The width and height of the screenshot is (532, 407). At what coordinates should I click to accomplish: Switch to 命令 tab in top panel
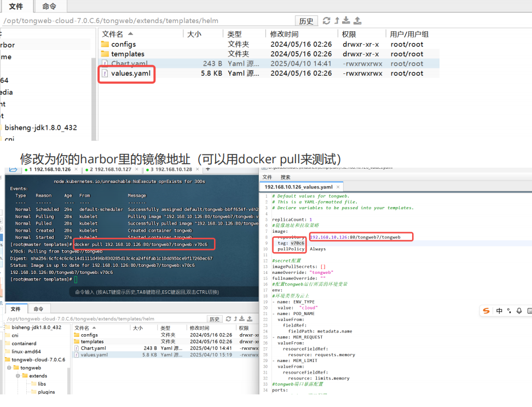tap(50, 6)
